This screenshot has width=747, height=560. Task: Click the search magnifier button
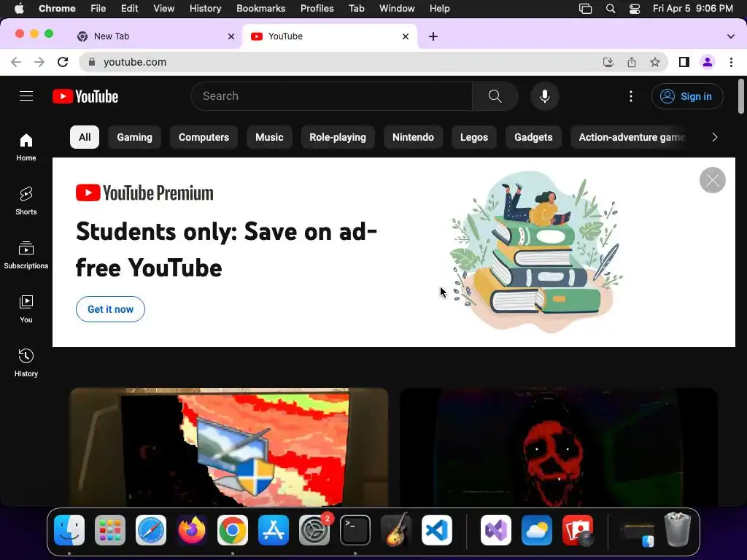click(x=495, y=96)
